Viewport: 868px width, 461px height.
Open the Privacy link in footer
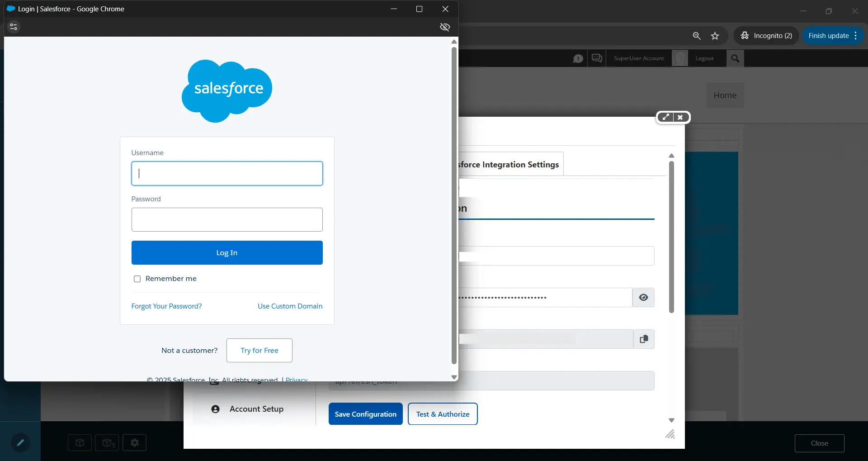(x=297, y=379)
